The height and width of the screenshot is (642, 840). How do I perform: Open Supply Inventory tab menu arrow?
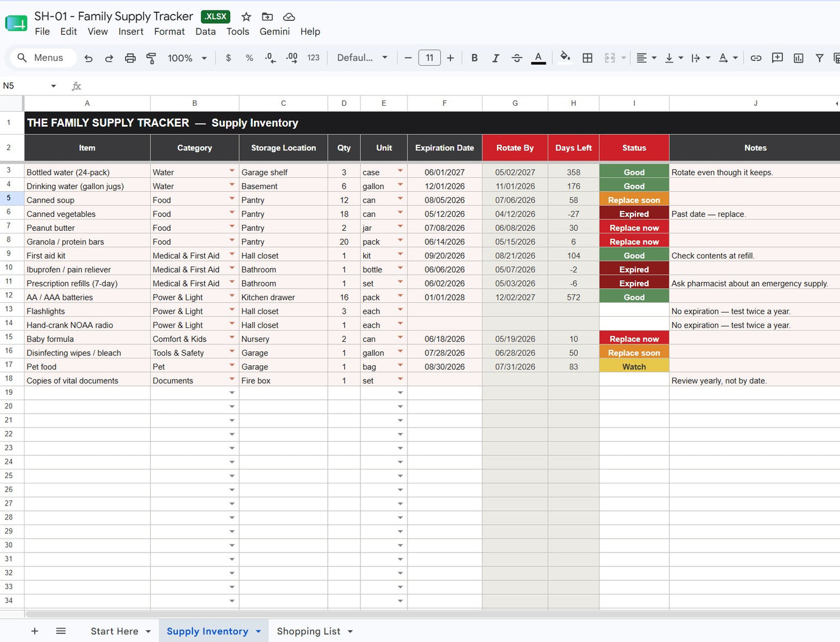[258, 632]
